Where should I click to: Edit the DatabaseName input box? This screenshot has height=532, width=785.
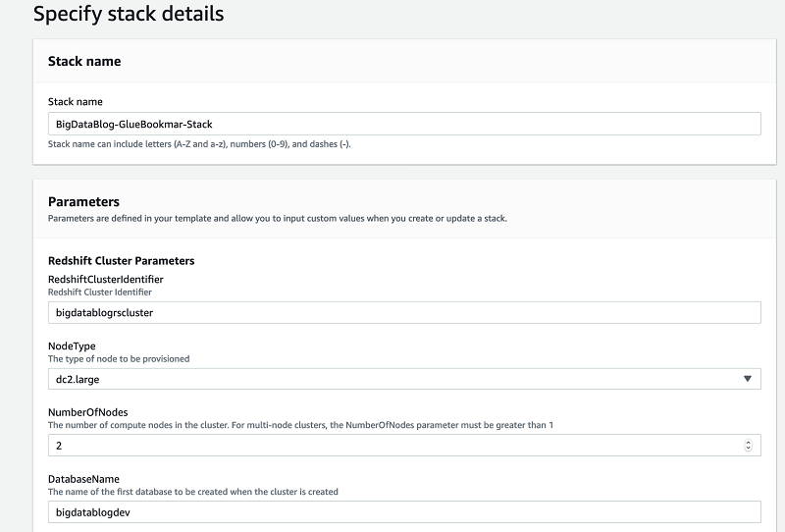point(403,512)
